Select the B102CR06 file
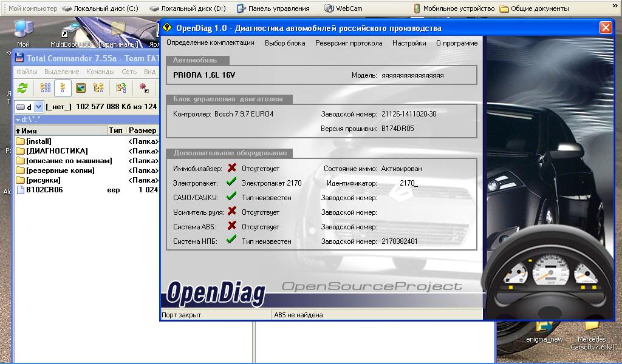This screenshot has width=622, height=364. click(44, 190)
